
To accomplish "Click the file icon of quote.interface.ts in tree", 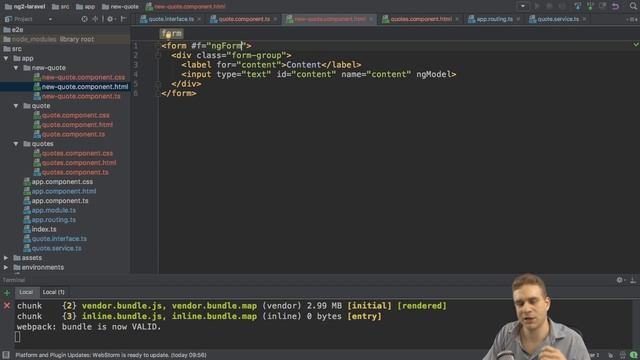I will pos(27,239).
